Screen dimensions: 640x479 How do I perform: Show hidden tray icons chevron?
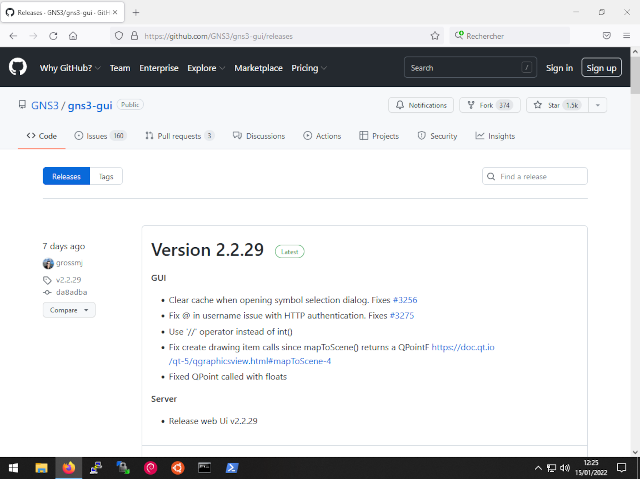pos(538,468)
